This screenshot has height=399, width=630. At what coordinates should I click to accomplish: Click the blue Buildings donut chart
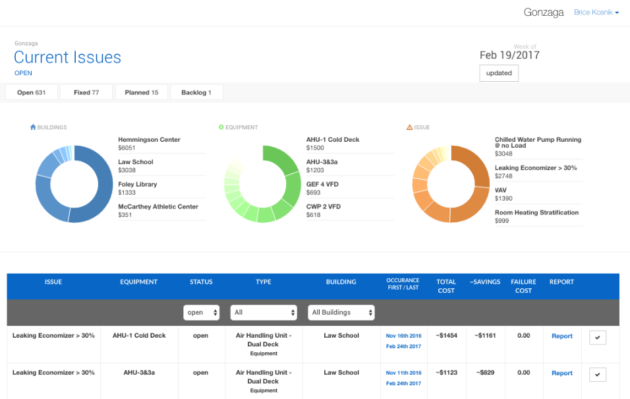(74, 184)
